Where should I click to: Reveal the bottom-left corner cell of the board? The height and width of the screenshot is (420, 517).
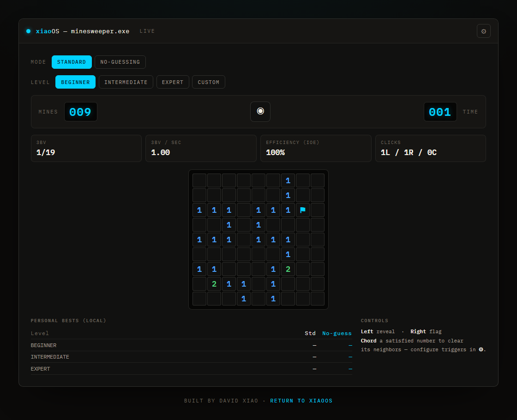pos(199,299)
